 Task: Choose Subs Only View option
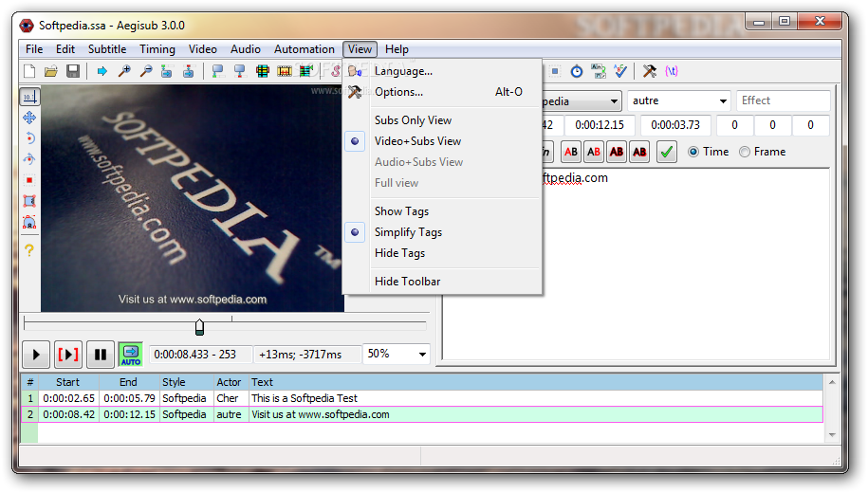413,120
